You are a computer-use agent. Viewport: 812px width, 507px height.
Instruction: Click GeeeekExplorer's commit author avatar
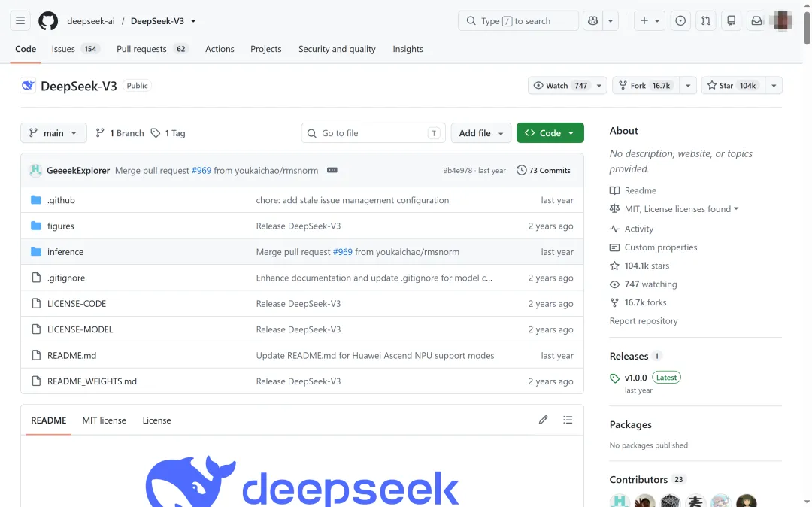(35, 171)
